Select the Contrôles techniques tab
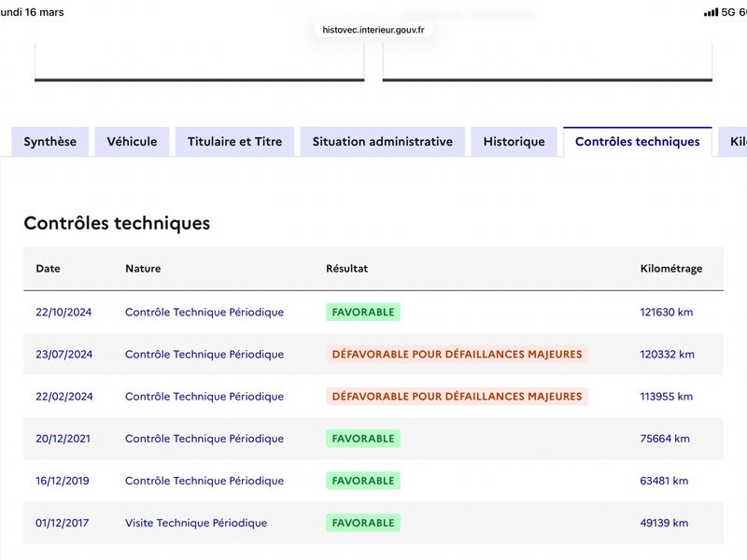The image size is (747, 560). (638, 142)
